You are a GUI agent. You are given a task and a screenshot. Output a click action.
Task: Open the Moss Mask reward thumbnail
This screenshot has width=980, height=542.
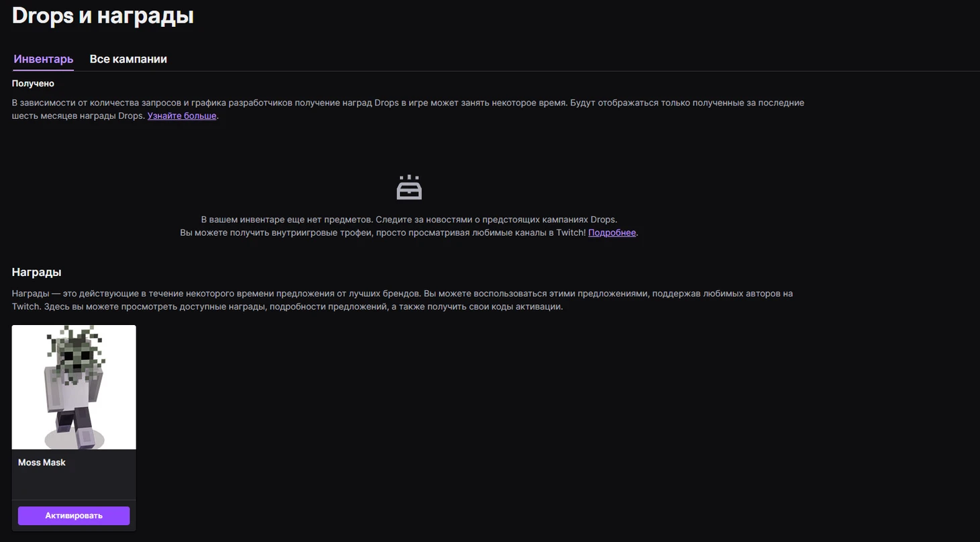tap(74, 388)
